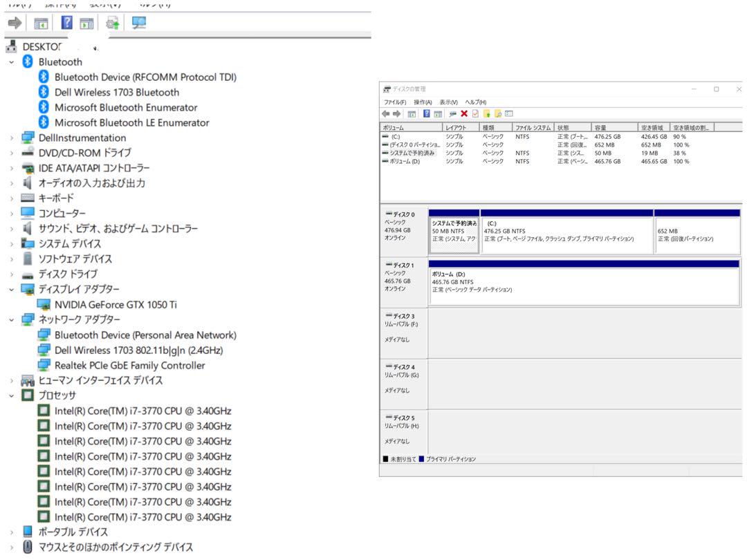Open the ファイル(F) menu in Disk Management
747x560 pixels.
(x=395, y=102)
